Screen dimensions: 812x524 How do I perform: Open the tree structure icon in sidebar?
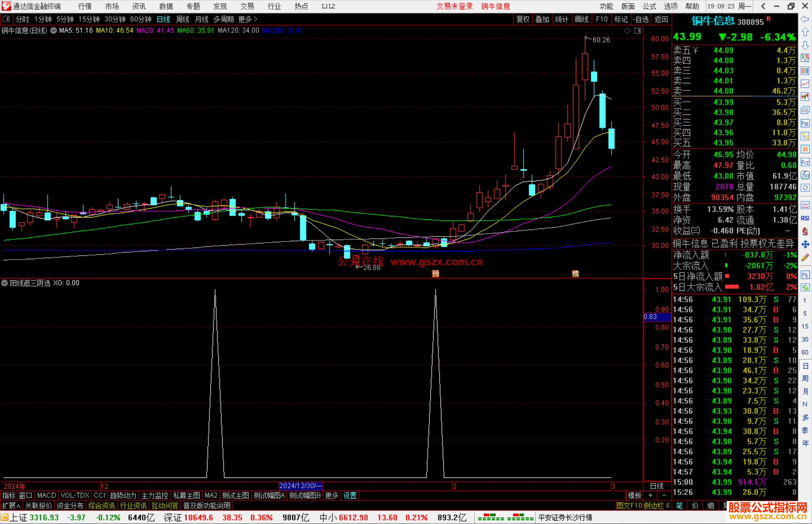pos(805,136)
